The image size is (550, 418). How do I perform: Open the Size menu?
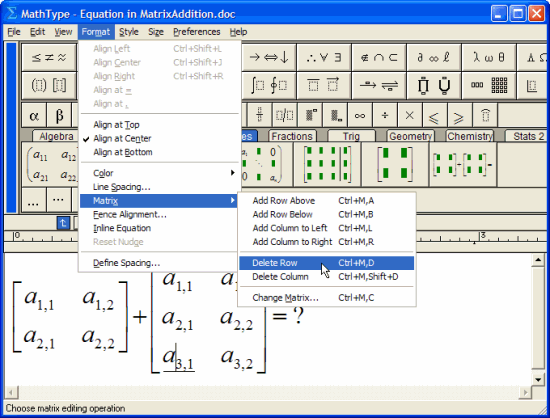[x=156, y=32]
